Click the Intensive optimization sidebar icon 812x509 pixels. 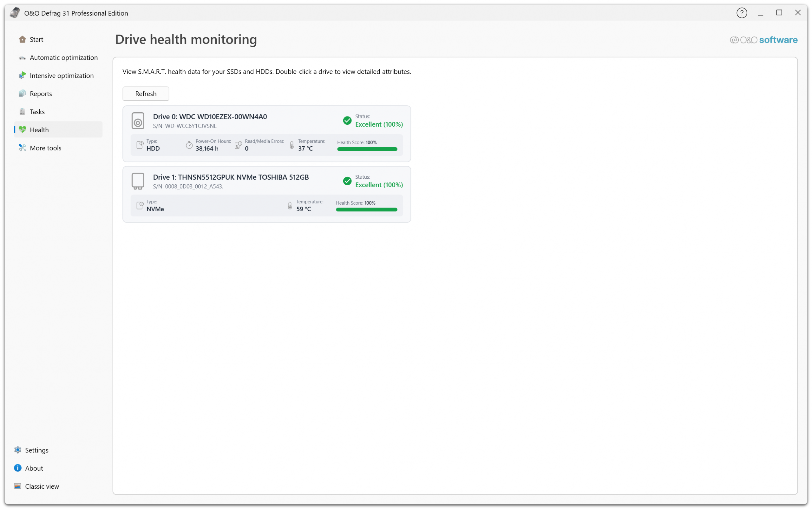coord(22,76)
